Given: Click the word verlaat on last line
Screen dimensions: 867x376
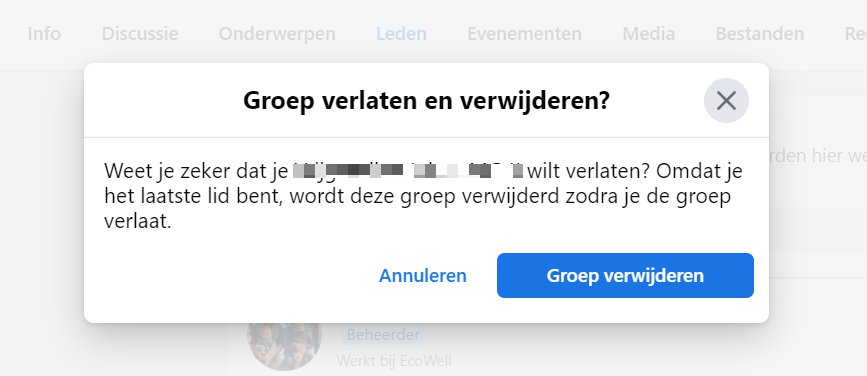Looking at the screenshot, I should (138, 222).
